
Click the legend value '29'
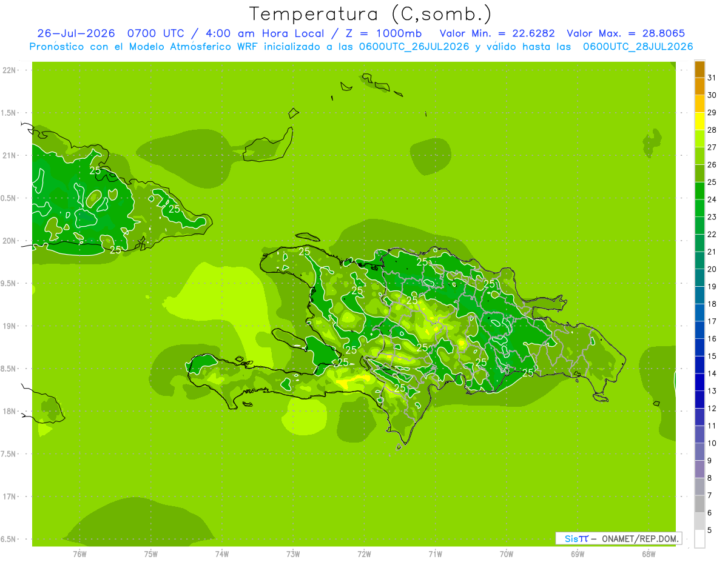712,113
